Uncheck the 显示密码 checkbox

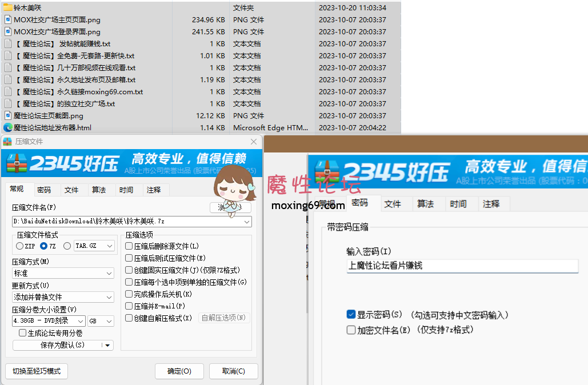351,315
